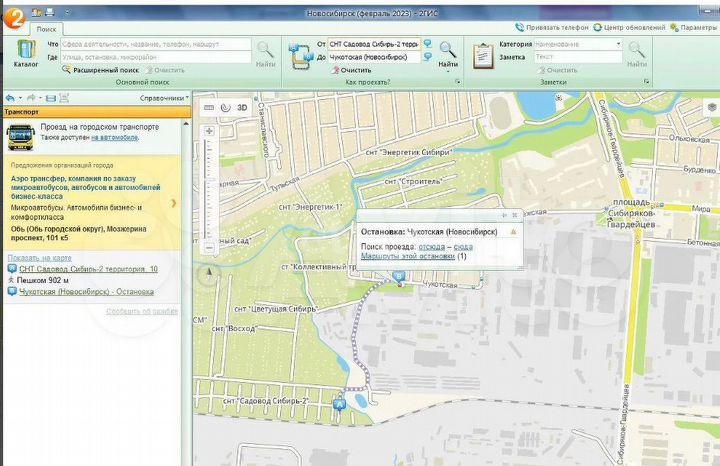This screenshot has width=720, height=466.
Task: Expand the Как проехать group launcher
Action: coord(457,82)
